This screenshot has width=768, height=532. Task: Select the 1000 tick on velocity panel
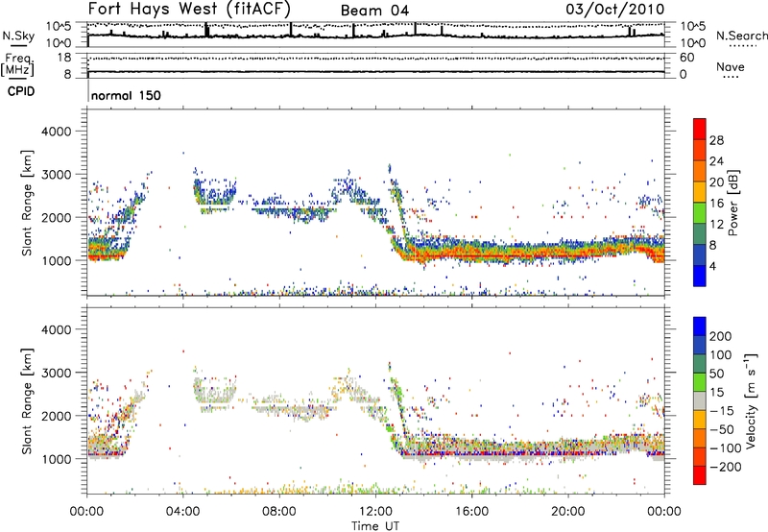tap(57, 459)
